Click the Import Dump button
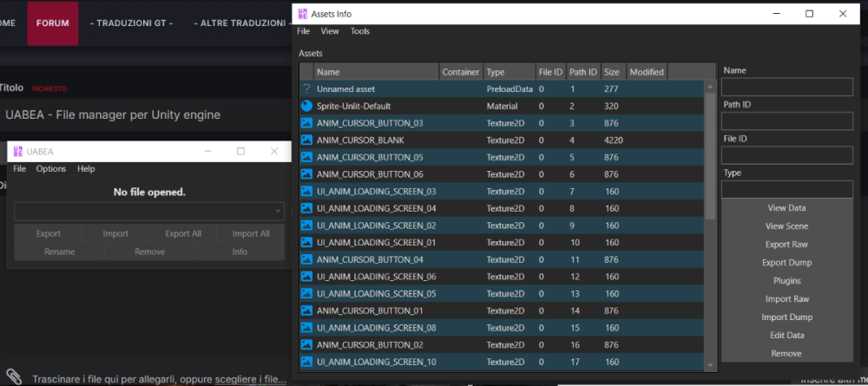The height and width of the screenshot is (386, 868). (786, 317)
